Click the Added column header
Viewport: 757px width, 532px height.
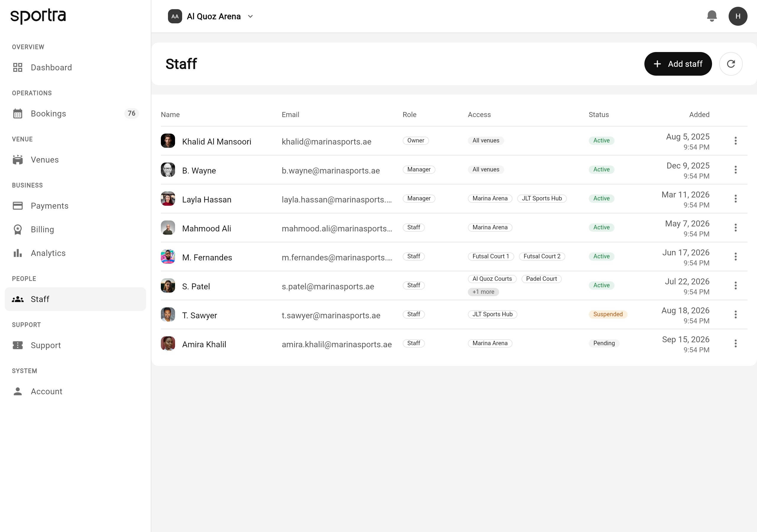click(699, 114)
